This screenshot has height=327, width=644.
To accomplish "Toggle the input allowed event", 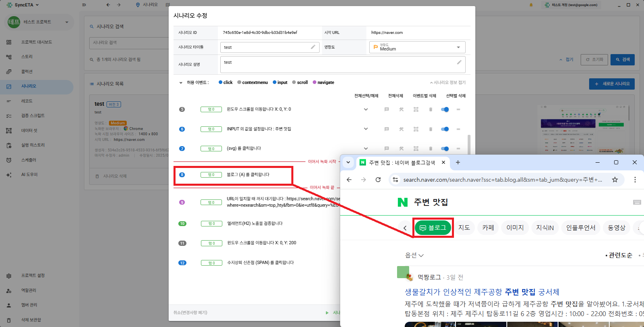I will tap(280, 82).
